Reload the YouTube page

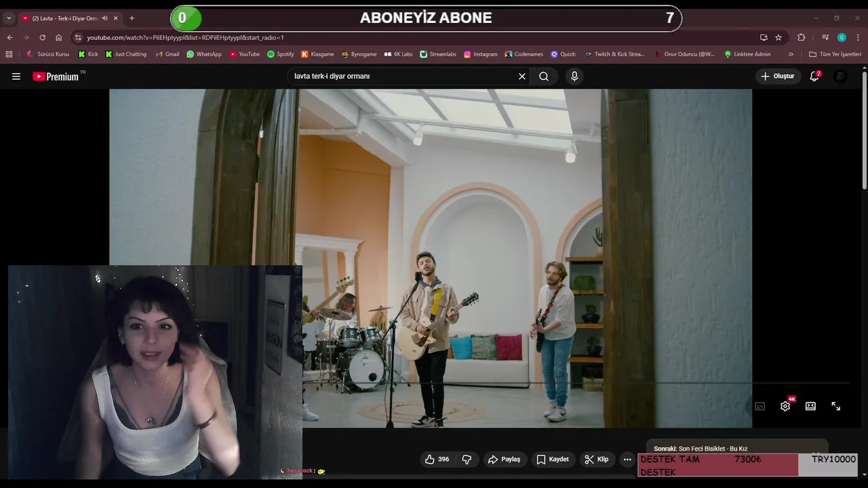pyautogui.click(x=42, y=37)
